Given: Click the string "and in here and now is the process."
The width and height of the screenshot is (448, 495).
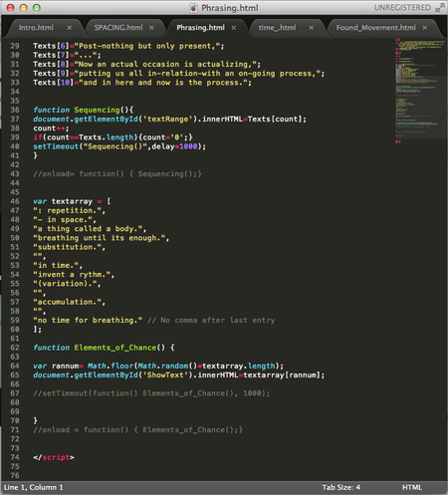Looking at the screenshot, I should click(x=163, y=83).
